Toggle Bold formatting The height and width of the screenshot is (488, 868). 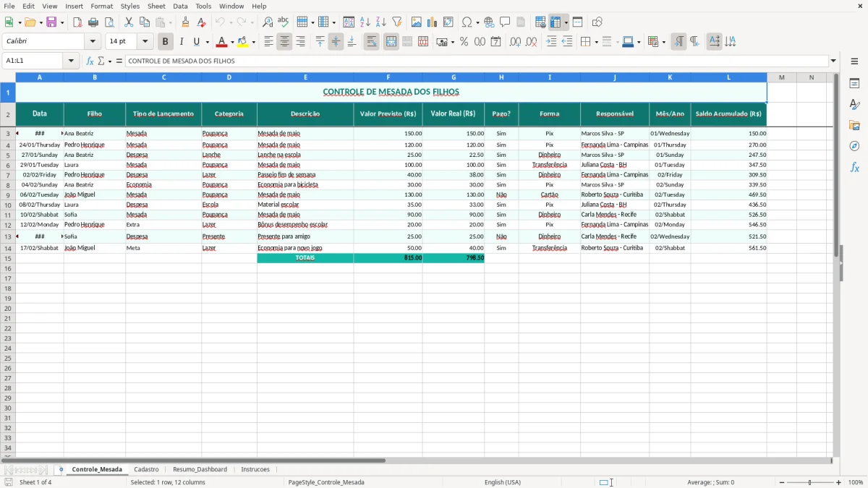pos(166,42)
